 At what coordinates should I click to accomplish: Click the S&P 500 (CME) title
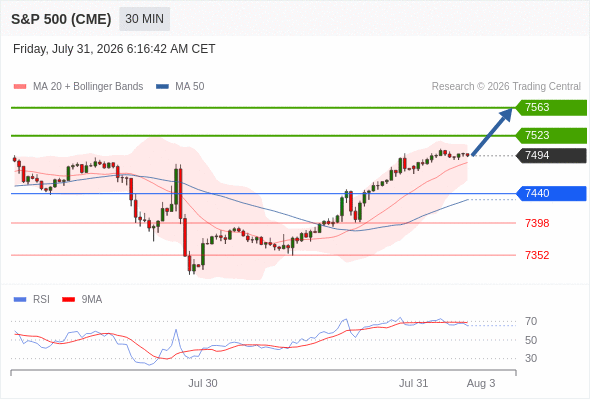pos(61,19)
